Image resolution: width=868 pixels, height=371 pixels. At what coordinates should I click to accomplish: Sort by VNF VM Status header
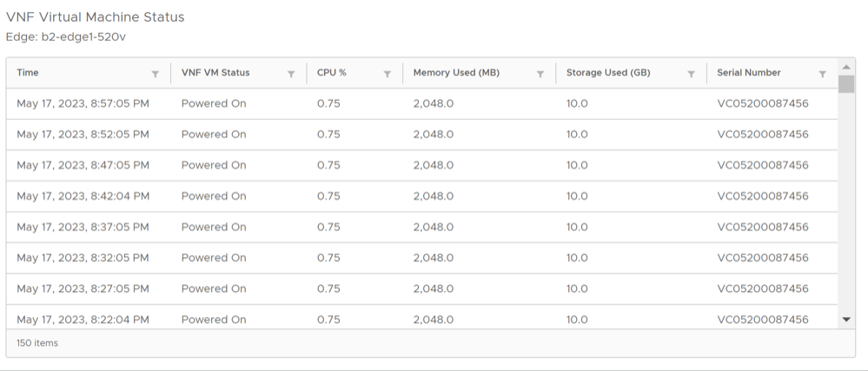pos(215,73)
